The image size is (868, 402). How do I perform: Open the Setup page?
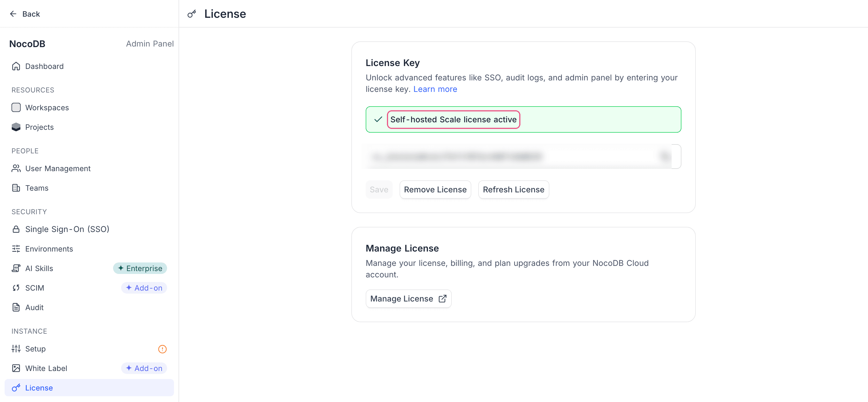[89, 348]
